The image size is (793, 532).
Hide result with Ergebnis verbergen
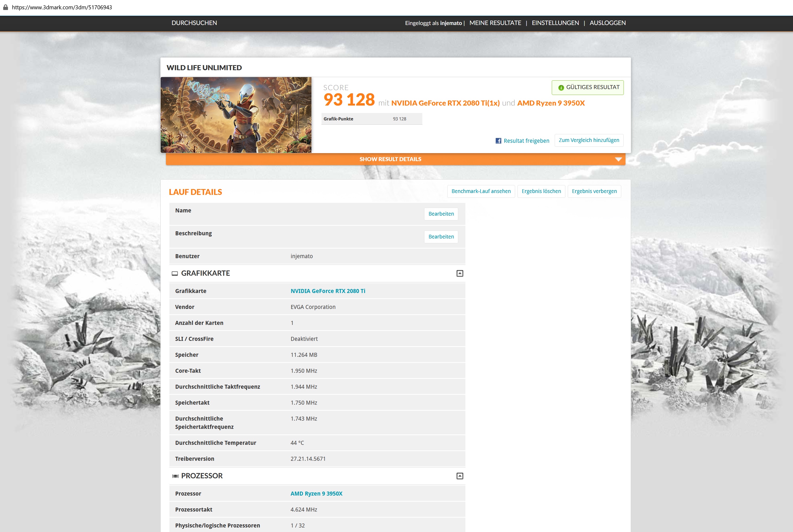[594, 191]
